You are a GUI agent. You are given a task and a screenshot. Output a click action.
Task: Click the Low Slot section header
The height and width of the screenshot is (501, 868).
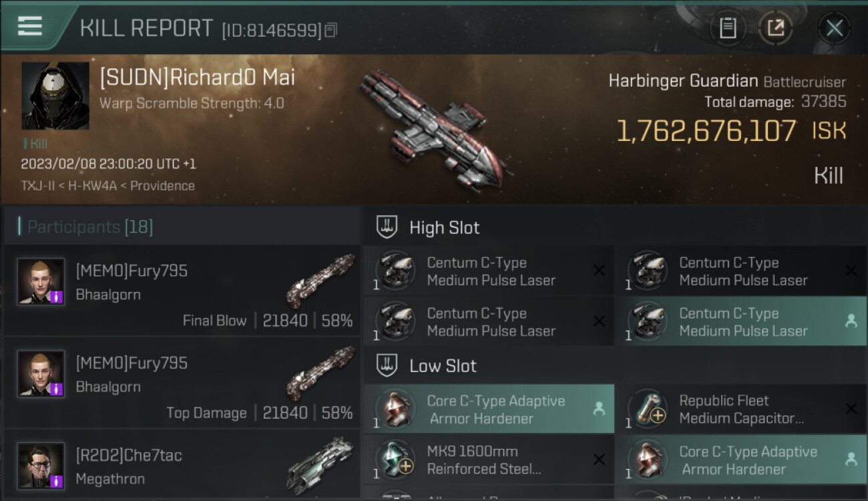pos(443,366)
